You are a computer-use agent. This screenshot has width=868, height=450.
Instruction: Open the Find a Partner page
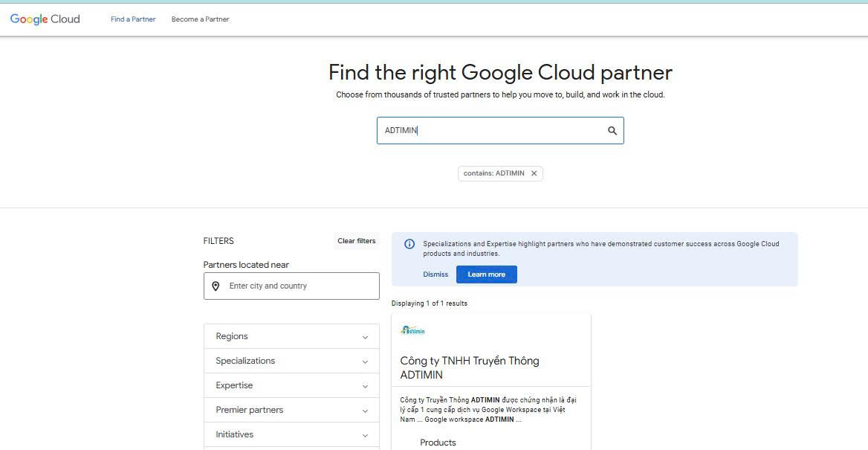coord(133,19)
